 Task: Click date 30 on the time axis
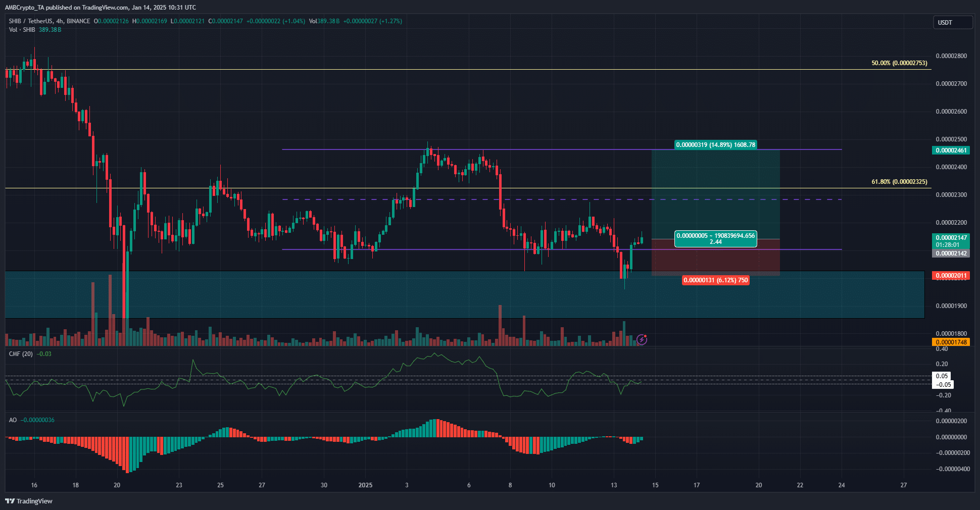tap(324, 485)
